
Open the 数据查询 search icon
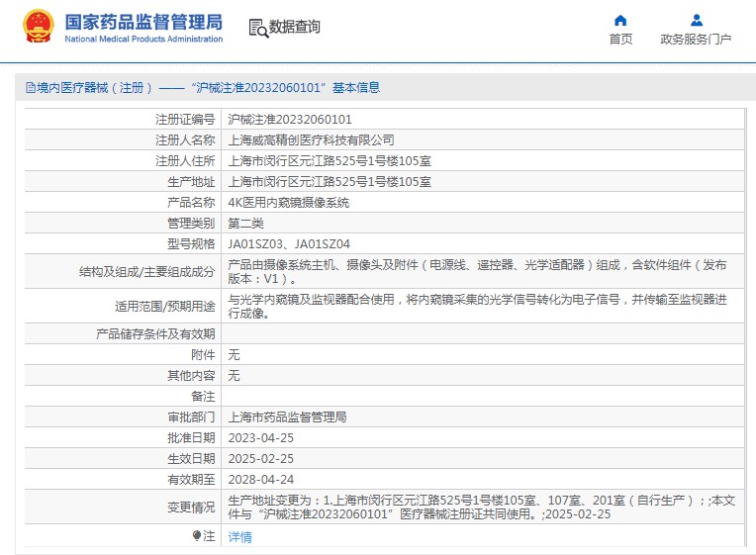click(258, 28)
